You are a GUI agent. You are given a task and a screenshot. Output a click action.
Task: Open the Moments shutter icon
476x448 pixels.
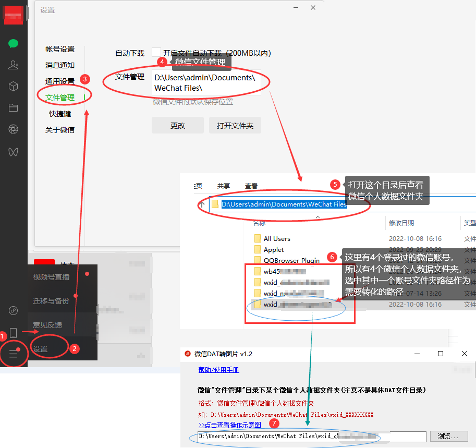pos(13,129)
